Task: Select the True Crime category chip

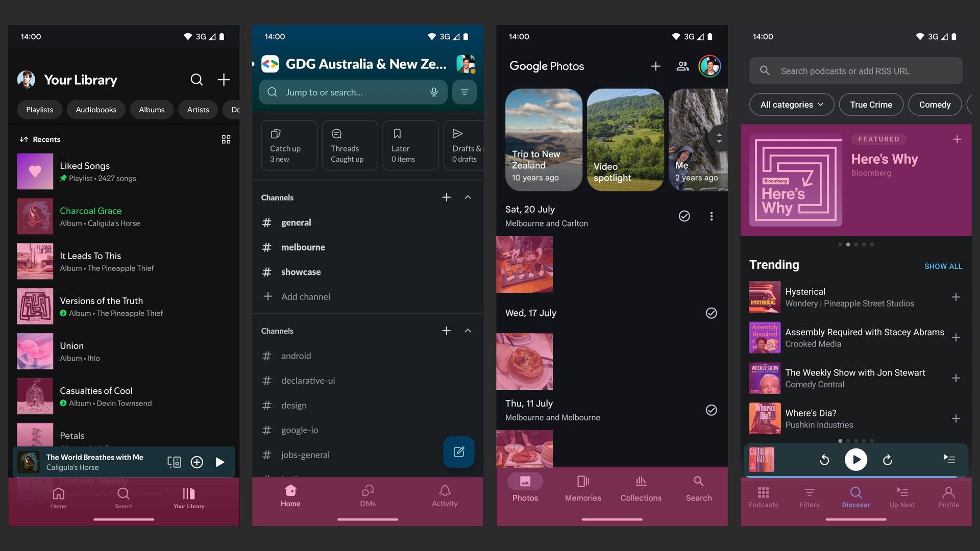Action: pyautogui.click(x=871, y=105)
